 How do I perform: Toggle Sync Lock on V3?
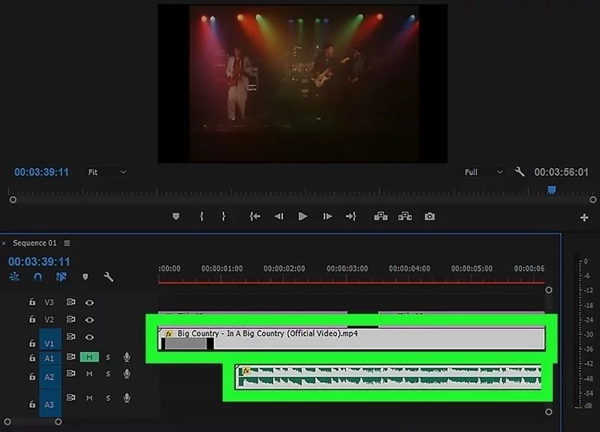pyautogui.click(x=71, y=302)
